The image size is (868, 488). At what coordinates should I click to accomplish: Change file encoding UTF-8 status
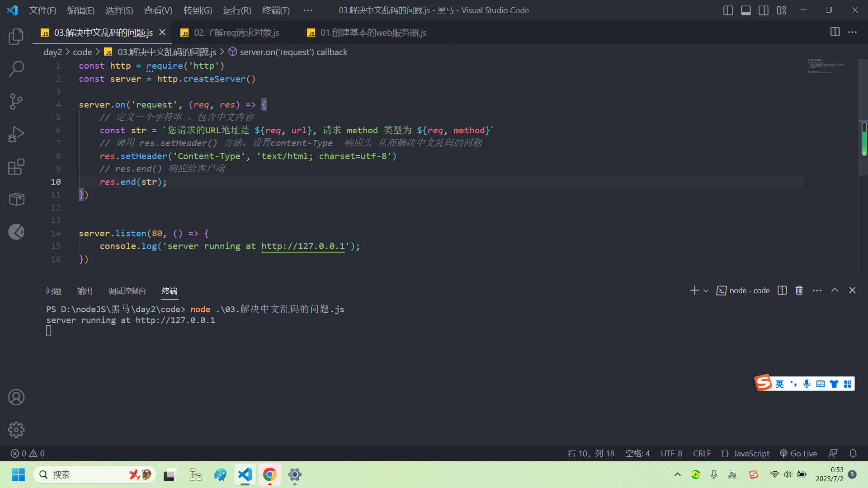671,453
